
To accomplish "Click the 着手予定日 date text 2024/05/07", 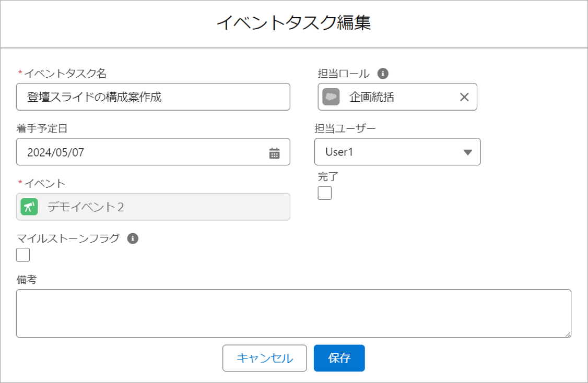I will click(x=56, y=152).
